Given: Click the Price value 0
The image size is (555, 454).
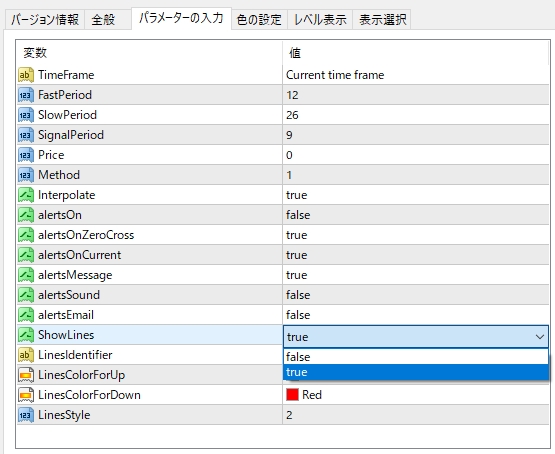Looking at the screenshot, I should pos(289,155).
